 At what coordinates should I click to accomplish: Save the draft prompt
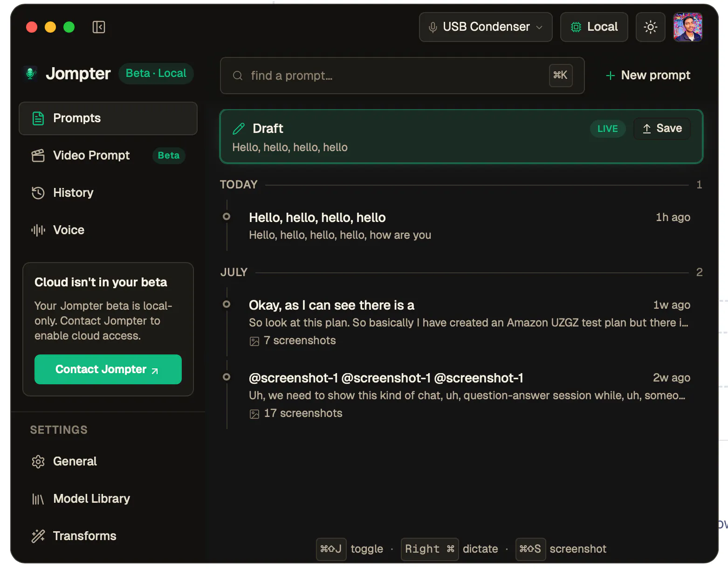click(662, 128)
